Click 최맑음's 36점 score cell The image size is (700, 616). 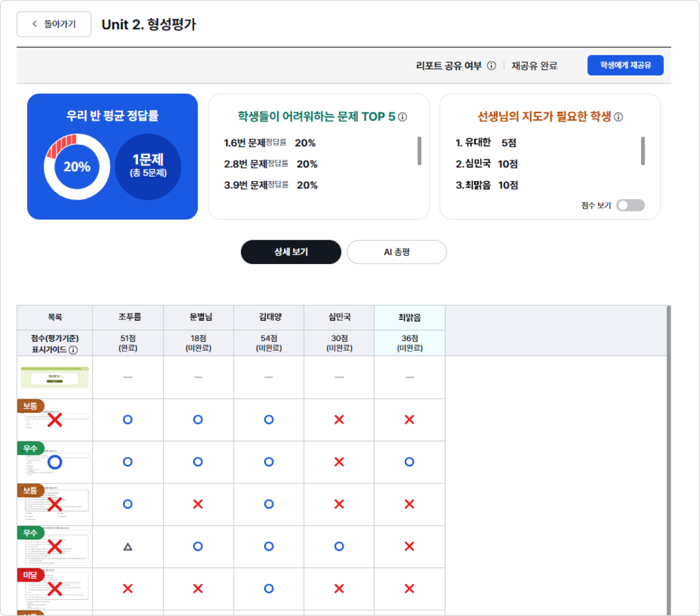[x=410, y=343]
